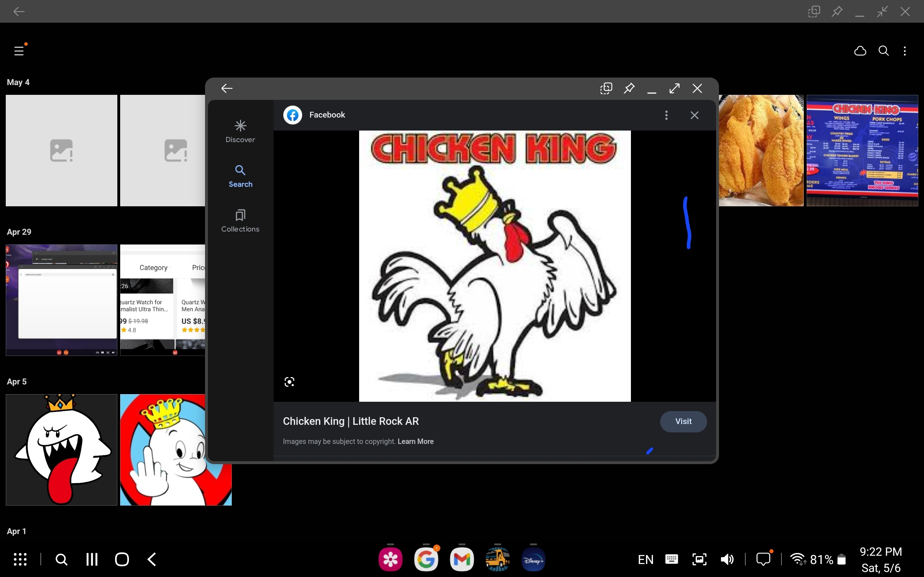Mute the volume from the system tray

pos(727,559)
